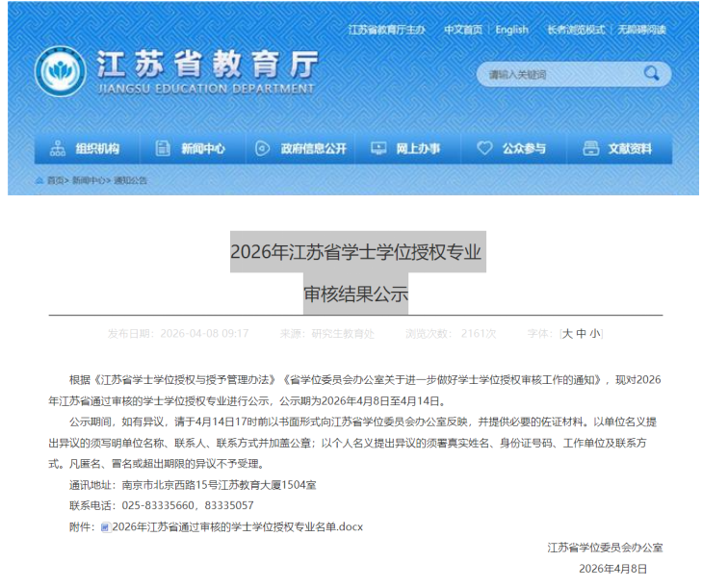The width and height of the screenshot is (702, 588).
Task: Enable 长者浏览模式 elder browsing mode
Action: pos(576,30)
